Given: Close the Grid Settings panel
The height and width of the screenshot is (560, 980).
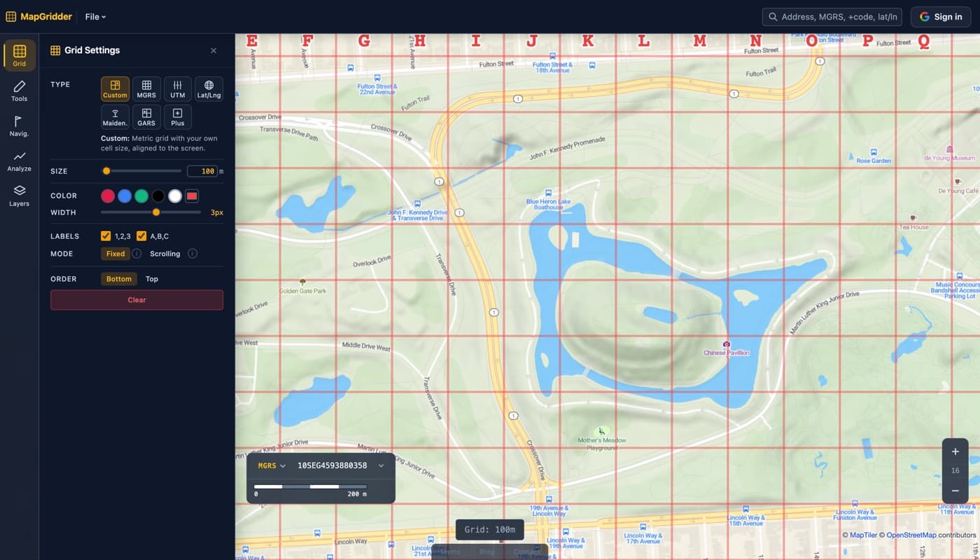Looking at the screenshot, I should 213,50.
